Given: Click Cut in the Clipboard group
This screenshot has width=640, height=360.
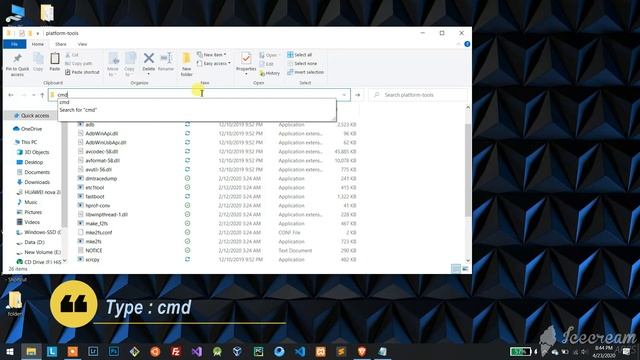Looking at the screenshot, I should (72, 55).
